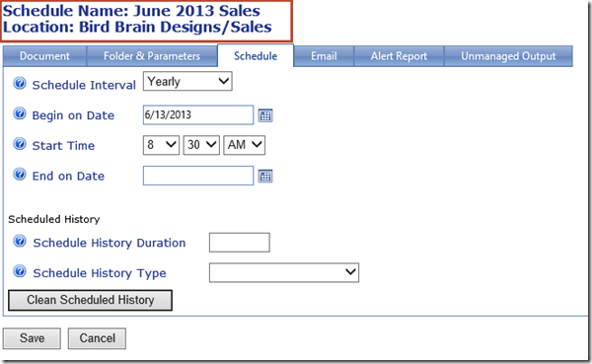Viewport: 592px width, 364px height.
Task: Click the 'Location: Bird Brain Designs/Sales' text
Action: point(137,28)
